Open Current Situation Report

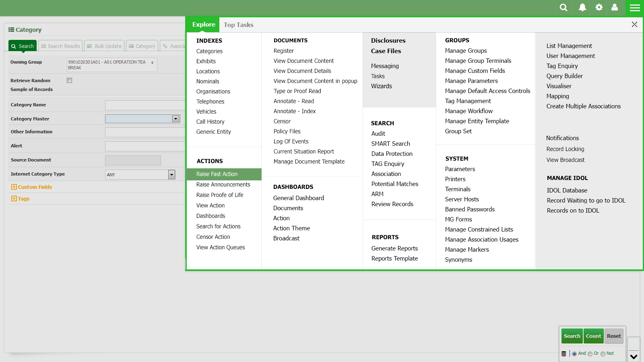coord(304,151)
